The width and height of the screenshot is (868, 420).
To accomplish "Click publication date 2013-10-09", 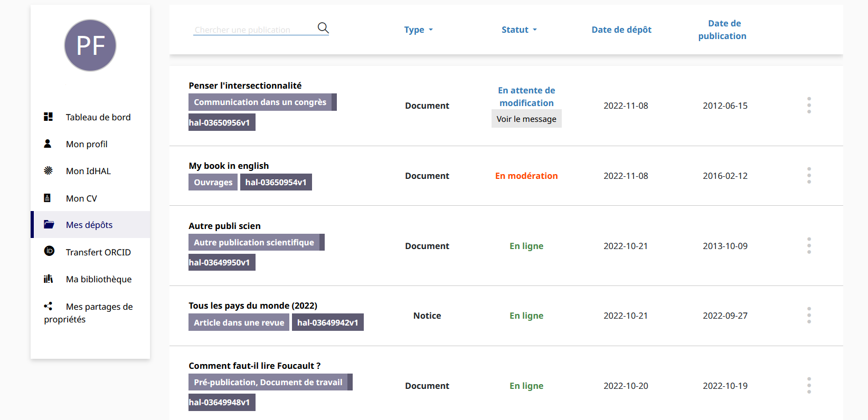I will click(725, 246).
